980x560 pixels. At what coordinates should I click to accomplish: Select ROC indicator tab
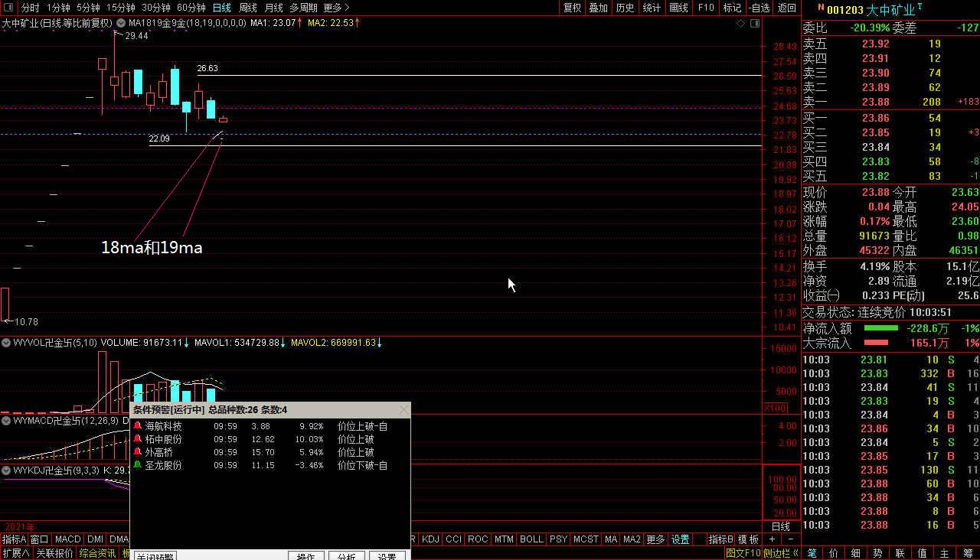(x=478, y=539)
